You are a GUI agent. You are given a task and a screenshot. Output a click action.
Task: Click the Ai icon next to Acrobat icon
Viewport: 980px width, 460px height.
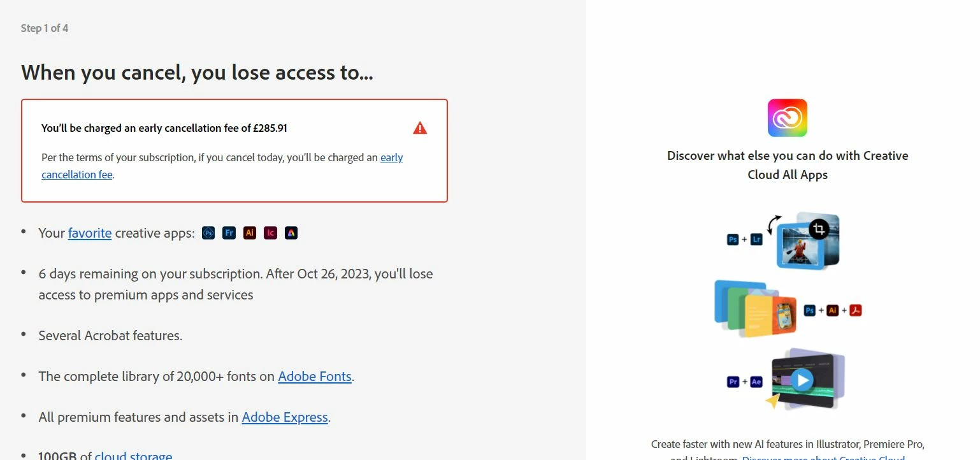pyautogui.click(x=832, y=310)
